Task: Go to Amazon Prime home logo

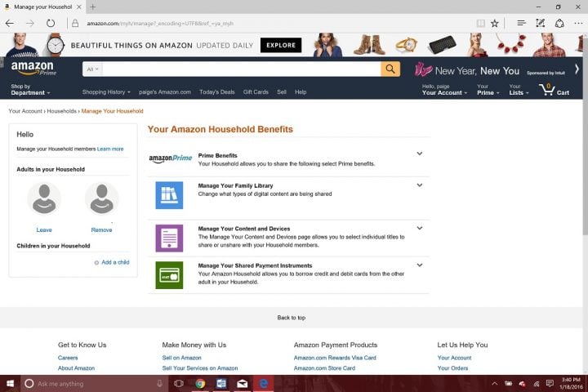Action: coord(33,69)
